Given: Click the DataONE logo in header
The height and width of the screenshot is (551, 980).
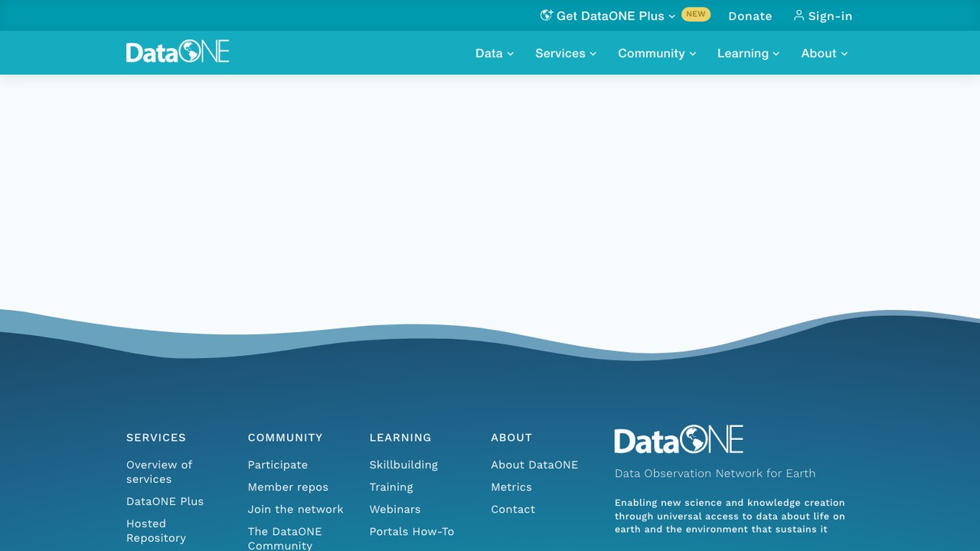Looking at the screenshot, I should pos(178,52).
